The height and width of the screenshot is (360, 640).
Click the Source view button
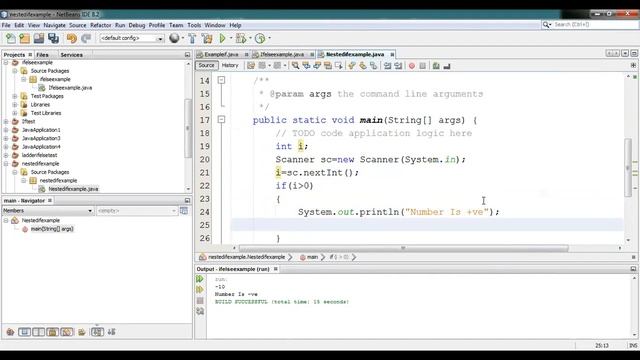point(207,65)
